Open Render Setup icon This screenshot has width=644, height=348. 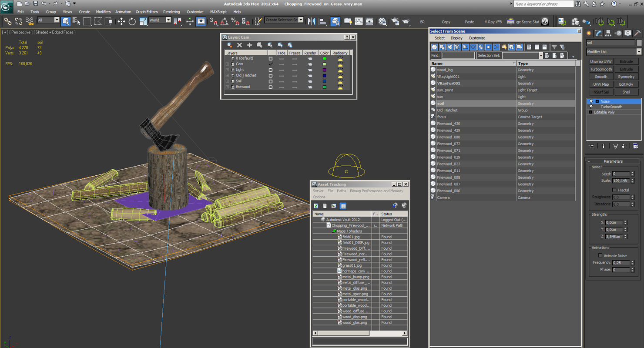click(395, 21)
